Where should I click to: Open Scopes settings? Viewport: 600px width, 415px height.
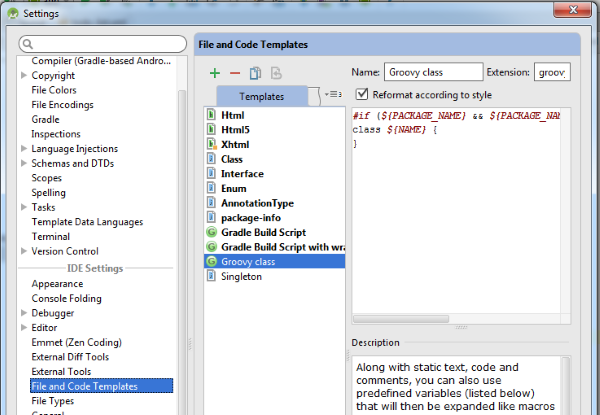tap(46, 178)
